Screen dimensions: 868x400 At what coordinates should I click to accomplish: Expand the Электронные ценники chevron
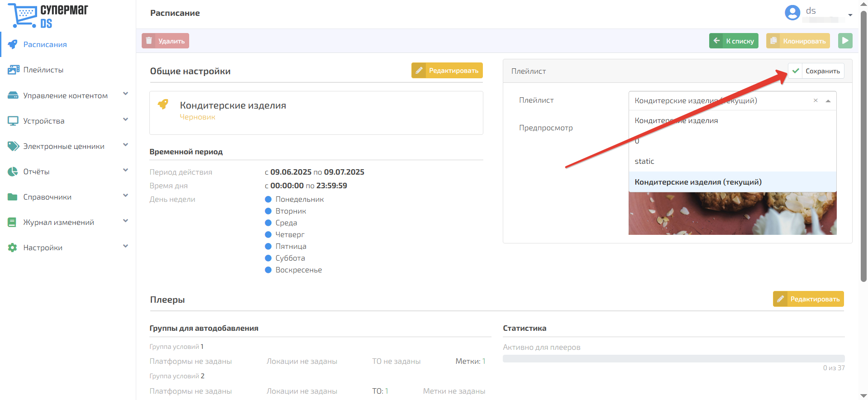pyautogui.click(x=125, y=145)
